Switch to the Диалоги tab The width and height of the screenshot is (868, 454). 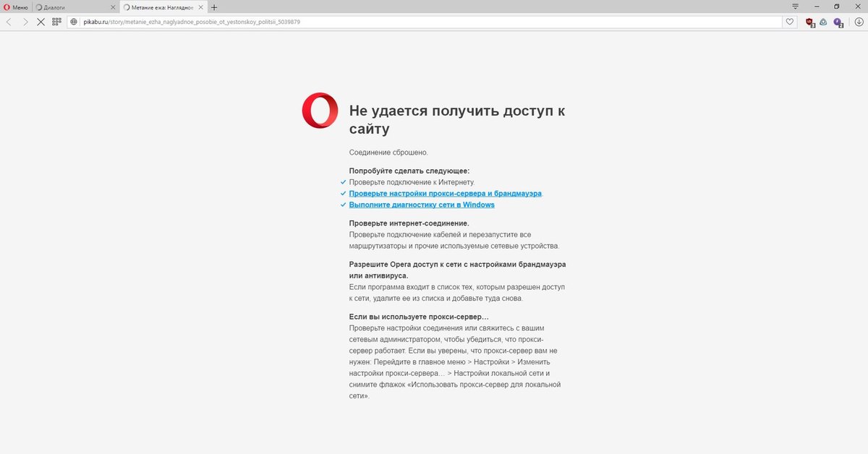[75, 7]
